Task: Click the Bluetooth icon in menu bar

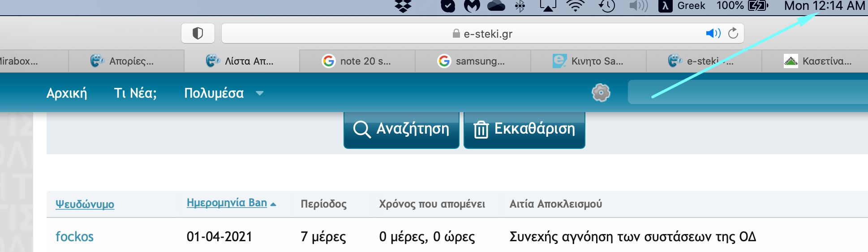Action: click(520, 6)
